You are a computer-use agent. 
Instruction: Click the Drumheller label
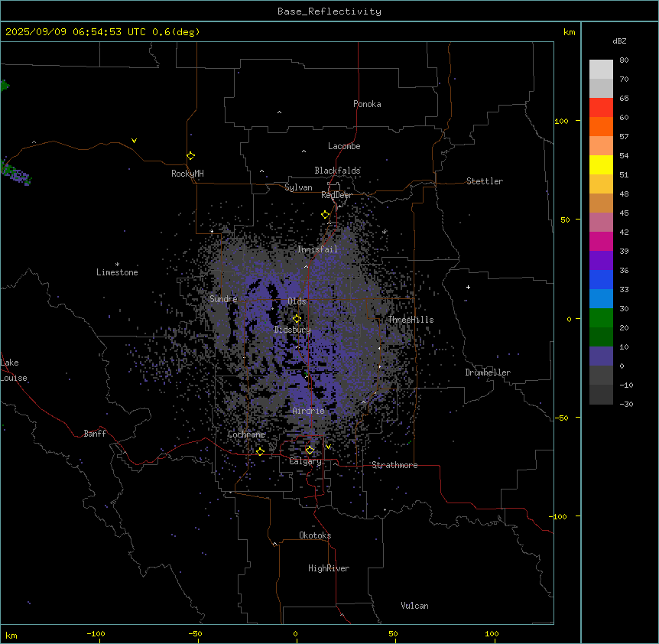pyautogui.click(x=488, y=372)
